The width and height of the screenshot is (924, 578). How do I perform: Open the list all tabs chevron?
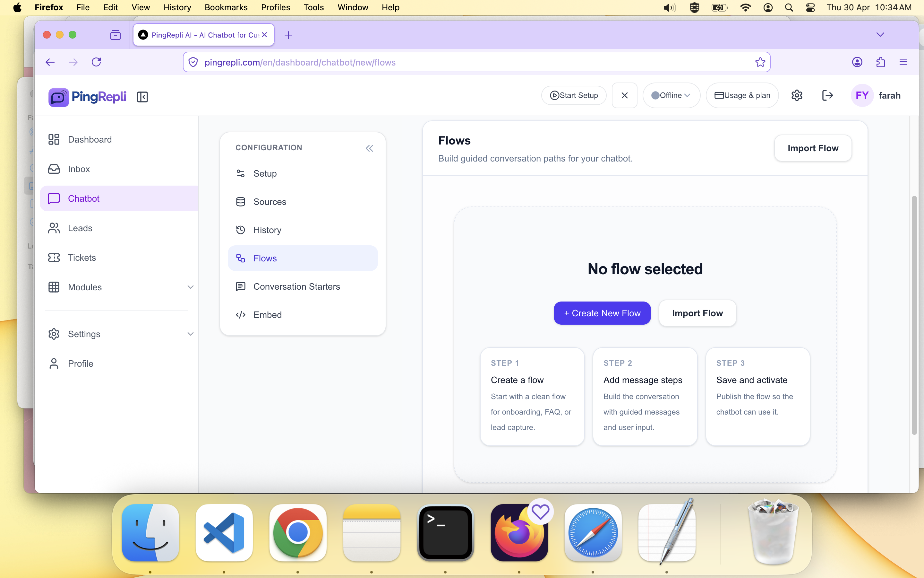click(880, 34)
